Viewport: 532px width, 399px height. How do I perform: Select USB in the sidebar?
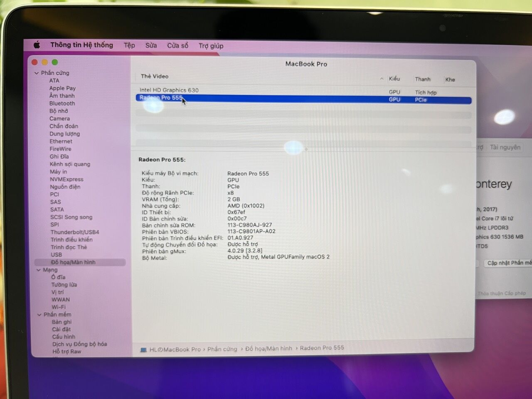[x=57, y=254]
